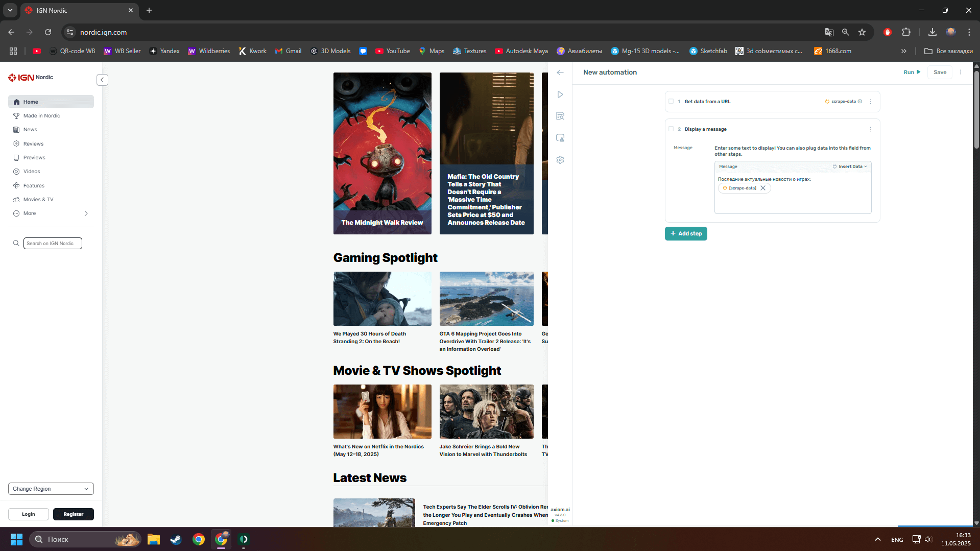Viewport: 980px width, 551px height.
Task: Show more bookmarks with the double chevron
Action: 904,51
